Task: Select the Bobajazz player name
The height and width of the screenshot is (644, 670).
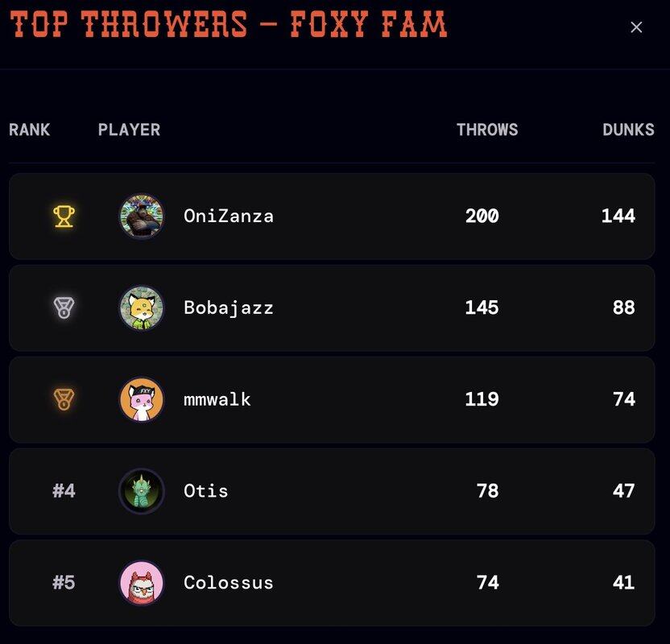Action: click(229, 308)
